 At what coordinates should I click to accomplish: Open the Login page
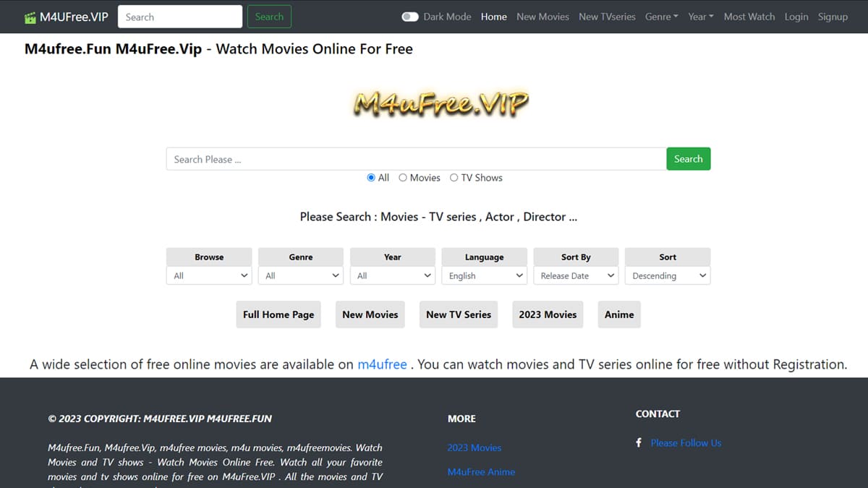(x=796, y=17)
